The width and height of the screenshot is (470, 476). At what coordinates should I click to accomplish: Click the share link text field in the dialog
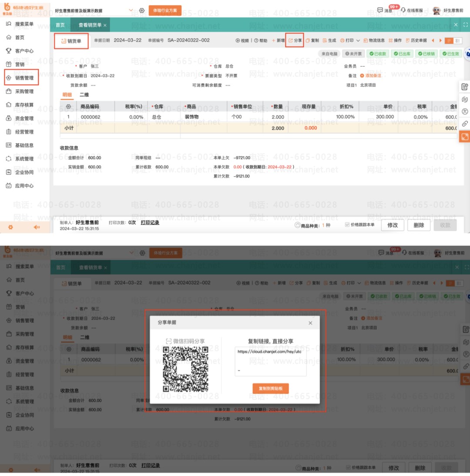(x=271, y=361)
